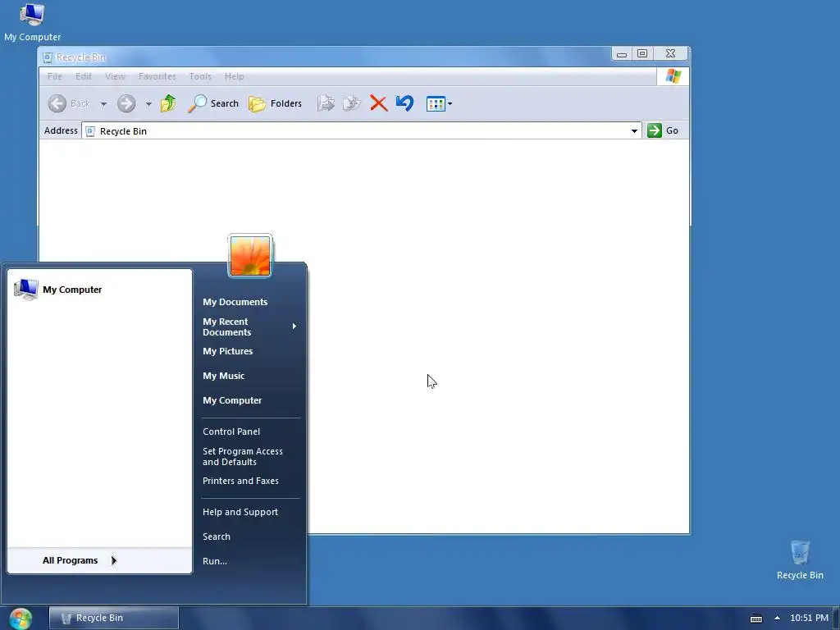
Task: Click the green Go button
Action: click(x=663, y=130)
